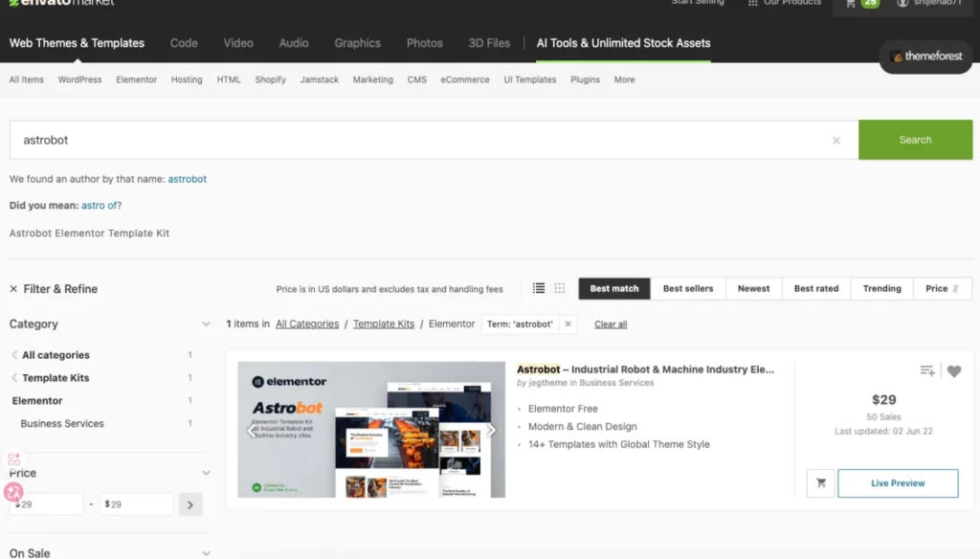Select Elementor in the subnav
This screenshot has width=980, height=559.
pyautogui.click(x=136, y=79)
